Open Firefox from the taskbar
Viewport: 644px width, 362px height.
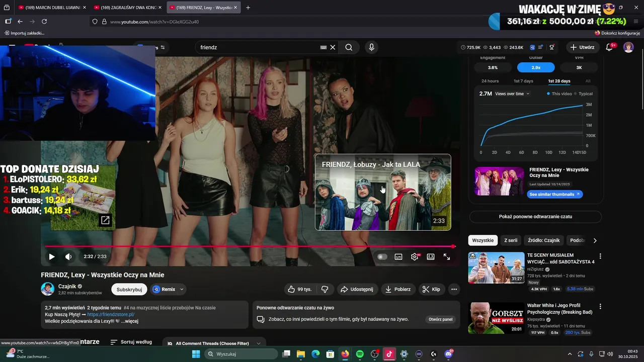(345, 354)
